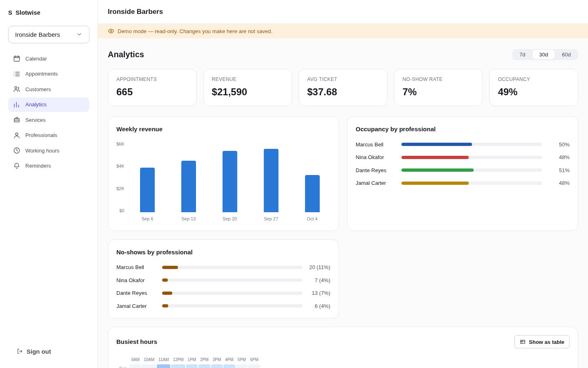588x368 pixels.
Task: Go to the Customers page
Action: [49, 89]
